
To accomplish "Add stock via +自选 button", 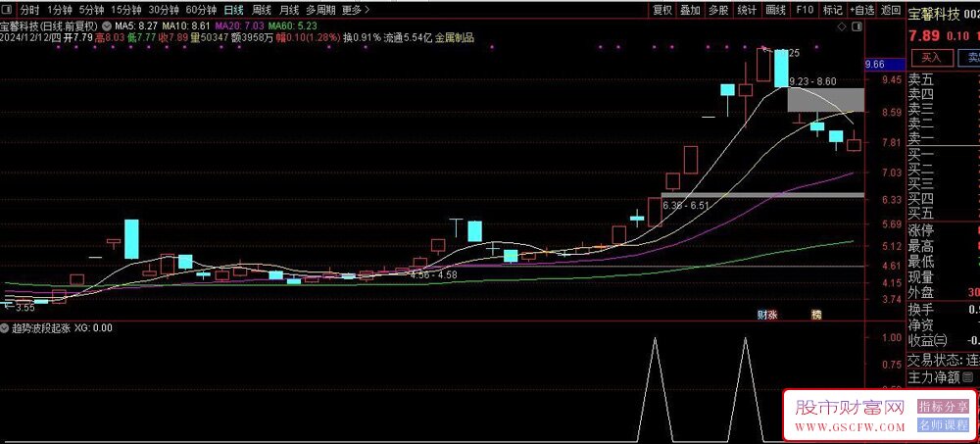I will 862,10.
